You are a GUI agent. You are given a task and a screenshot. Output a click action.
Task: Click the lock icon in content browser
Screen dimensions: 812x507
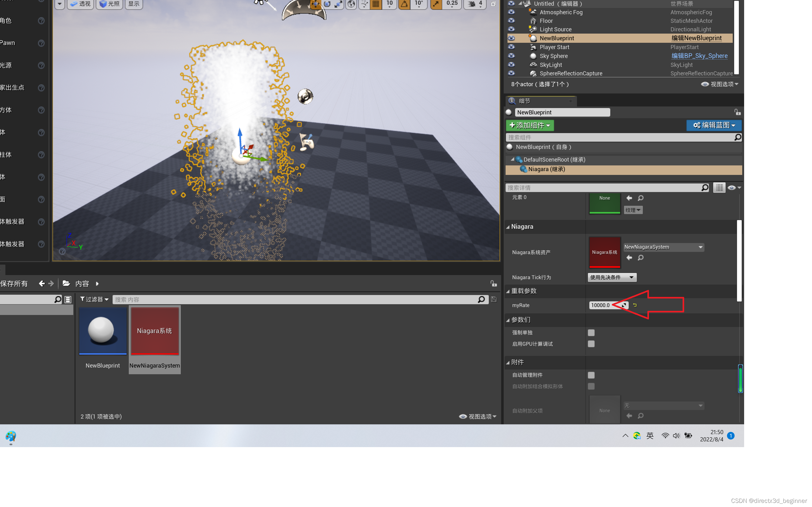pyautogui.click(x=493, y=284)
